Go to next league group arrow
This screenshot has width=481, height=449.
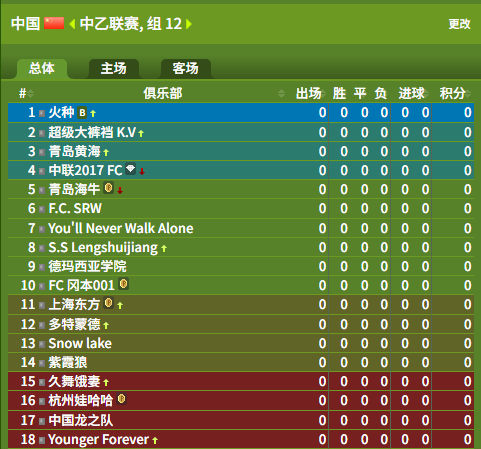pos(189,24)
